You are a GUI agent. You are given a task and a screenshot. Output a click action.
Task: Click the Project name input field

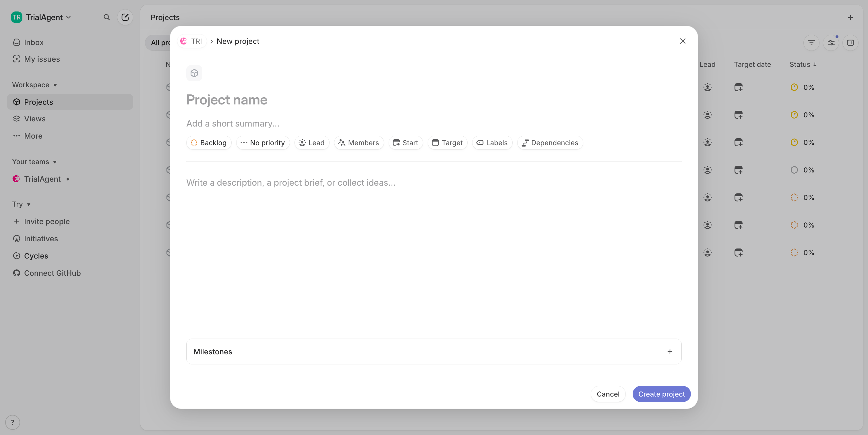227,100
